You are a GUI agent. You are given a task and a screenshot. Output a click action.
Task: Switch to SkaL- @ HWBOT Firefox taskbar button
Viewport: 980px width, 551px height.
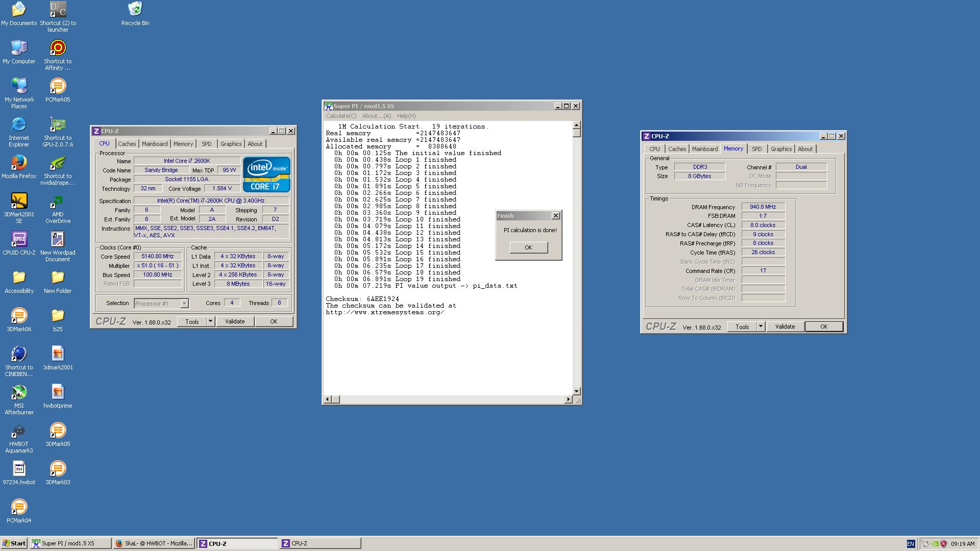pos(154,543)
